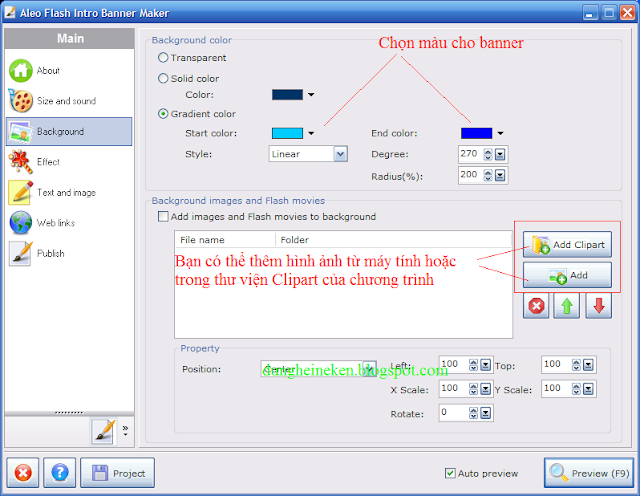Minimize the Aleo Flash Intro Banner Maker window
Viewport: 640px width, 496px height.
[589, 13]
